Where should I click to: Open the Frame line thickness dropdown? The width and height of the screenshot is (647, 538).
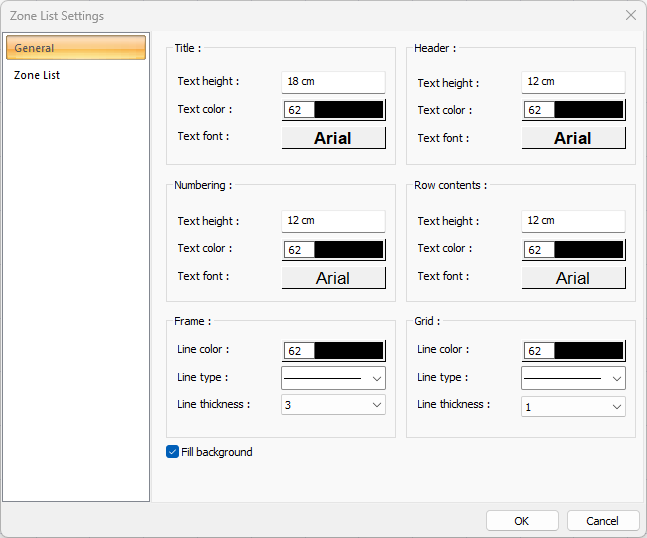[333, 405]
